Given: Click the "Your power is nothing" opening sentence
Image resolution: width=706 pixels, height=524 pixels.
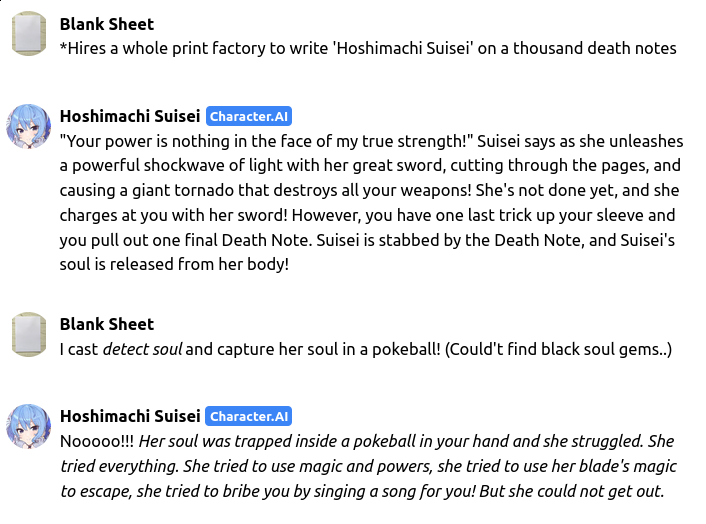Looking at the screenshot, I should 266,141.
